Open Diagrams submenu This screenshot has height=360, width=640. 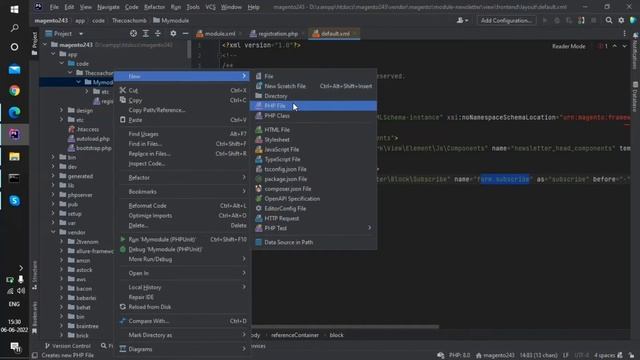[x=182, y=349]
